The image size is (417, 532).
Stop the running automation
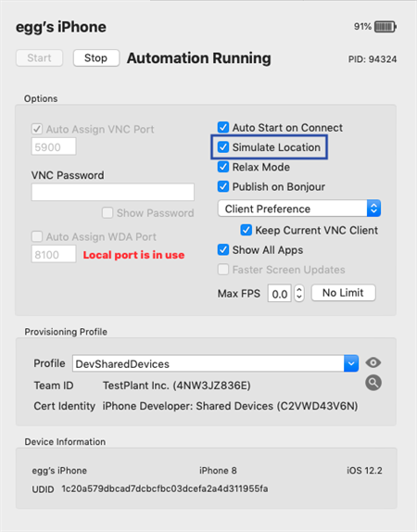click(x=96, y=58)
